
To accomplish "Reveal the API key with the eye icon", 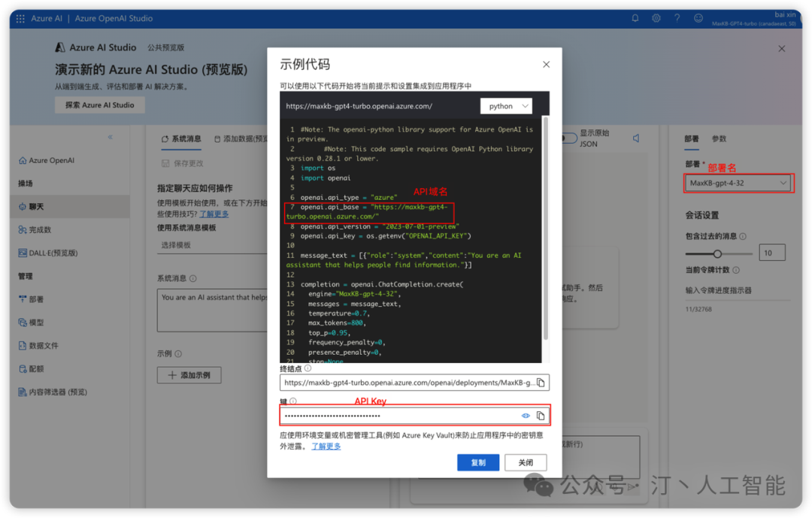I will pos(526,416).
